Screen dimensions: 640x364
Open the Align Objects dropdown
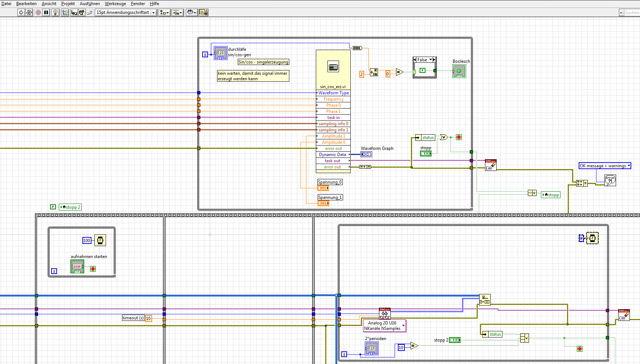click(164, 13)
